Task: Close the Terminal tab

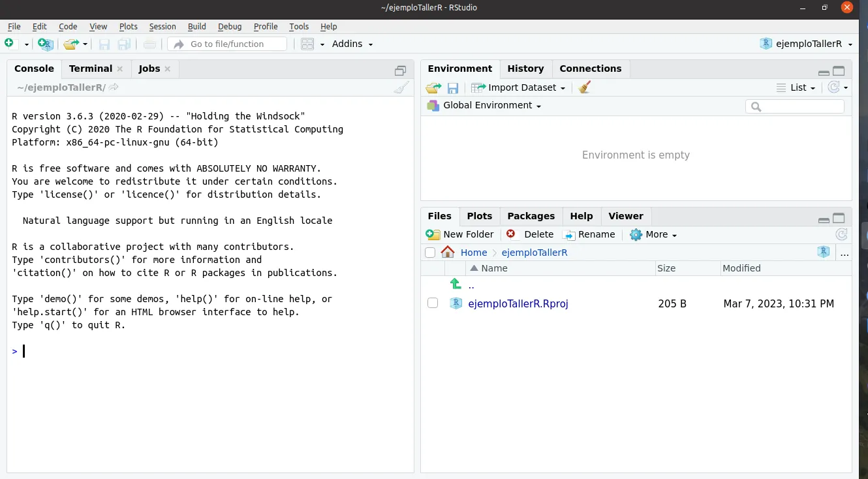Action: click(x=120, y=69)
